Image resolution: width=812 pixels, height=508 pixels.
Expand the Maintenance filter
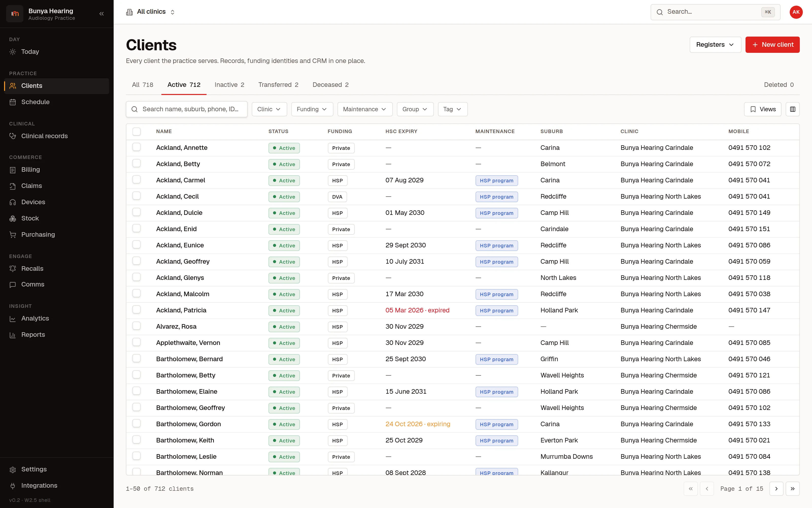[x=365, y=109]
